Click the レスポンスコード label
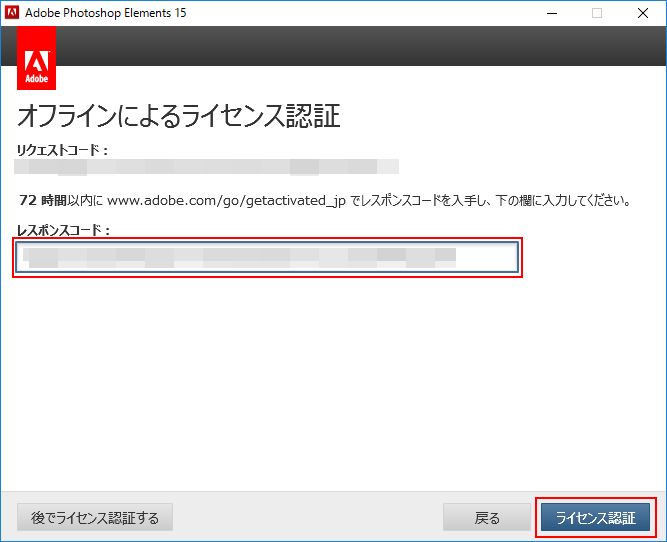The image size is (667, 542). point(63,230)
